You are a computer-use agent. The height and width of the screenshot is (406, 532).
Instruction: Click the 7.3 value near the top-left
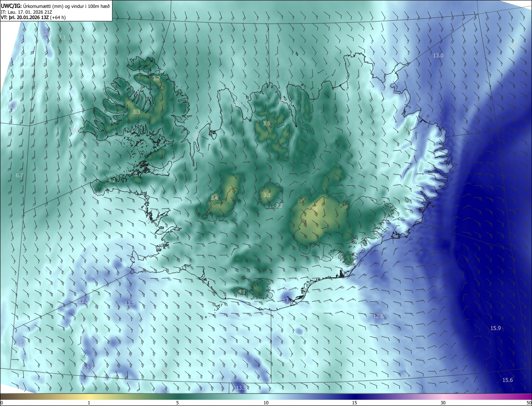pyautogui.click(x=62, y=37)
